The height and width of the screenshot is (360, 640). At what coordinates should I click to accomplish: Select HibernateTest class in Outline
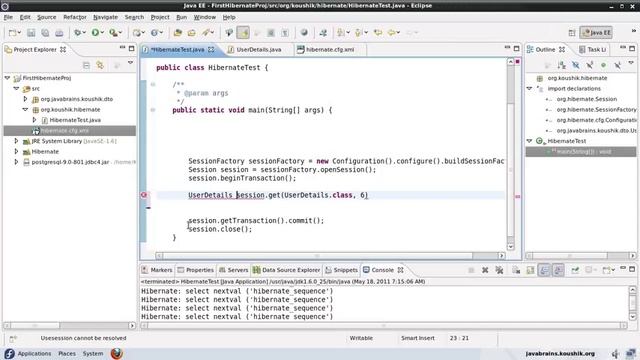567,141
